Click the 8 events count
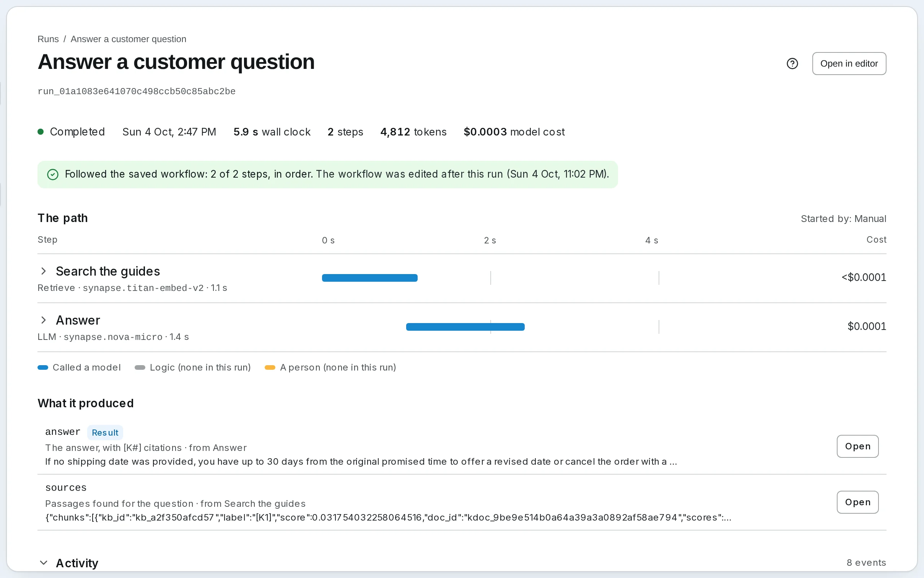The height and width of the screenshot is (578, 924). pyautogui.click(x=866, y=563)
